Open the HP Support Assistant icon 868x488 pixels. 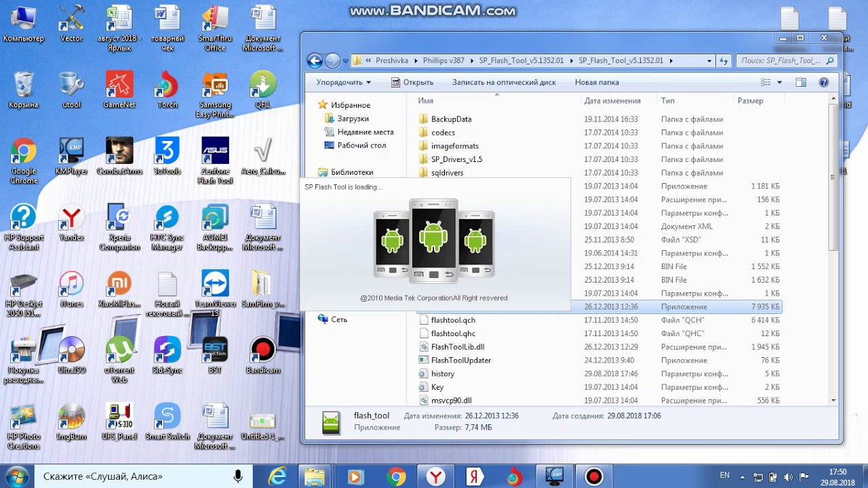point(24,228)
